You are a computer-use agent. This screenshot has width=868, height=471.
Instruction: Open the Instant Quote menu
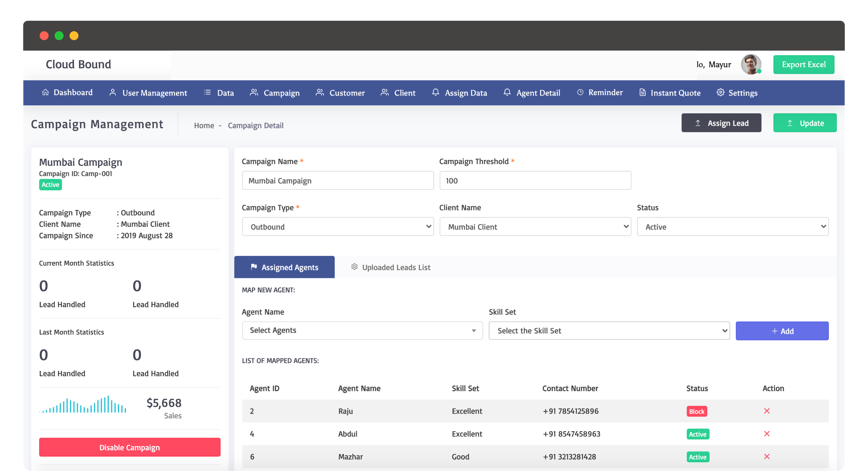click(670, 93)
